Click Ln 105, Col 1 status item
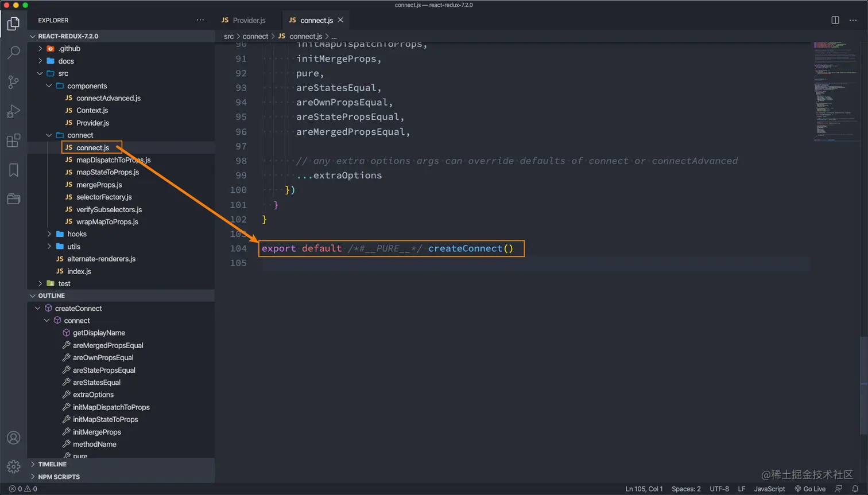Image resolution: width=868 pixels, height=495 pixels. point(644,489)
